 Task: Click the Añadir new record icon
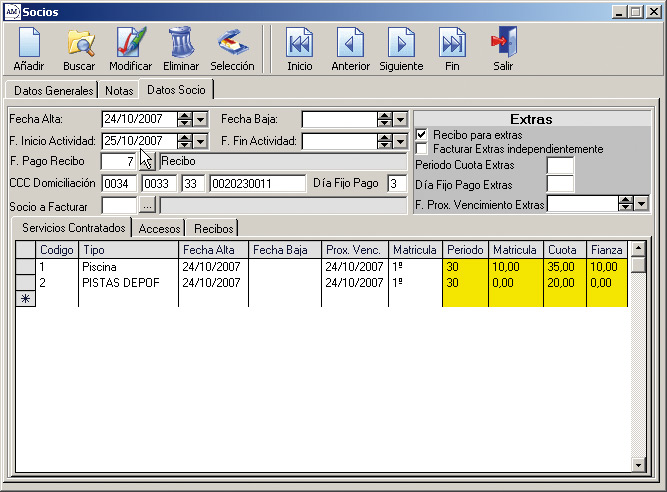29,43
